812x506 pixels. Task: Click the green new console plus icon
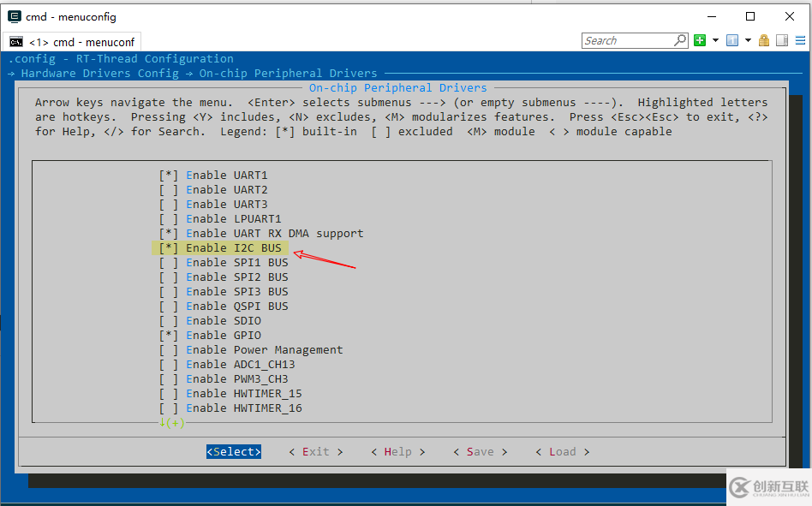click(700, 40)
